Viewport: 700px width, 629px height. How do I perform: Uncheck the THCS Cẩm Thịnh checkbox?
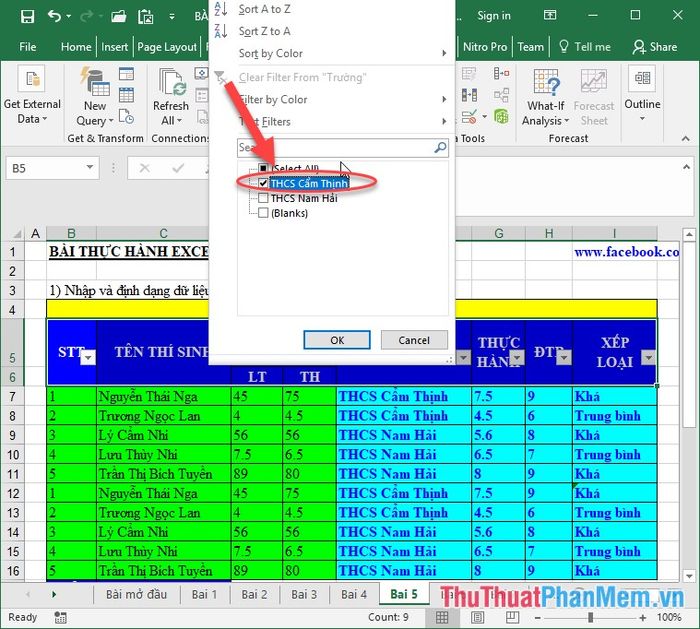pyautogui.click(x=263, y=184)
